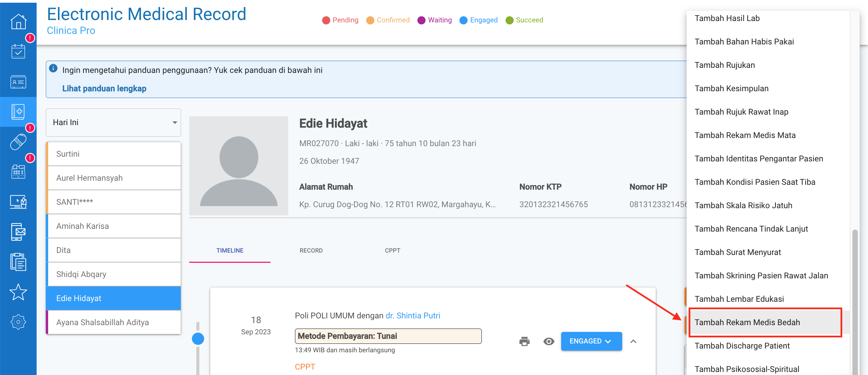Open the star favorites sidebar icon

18,292
